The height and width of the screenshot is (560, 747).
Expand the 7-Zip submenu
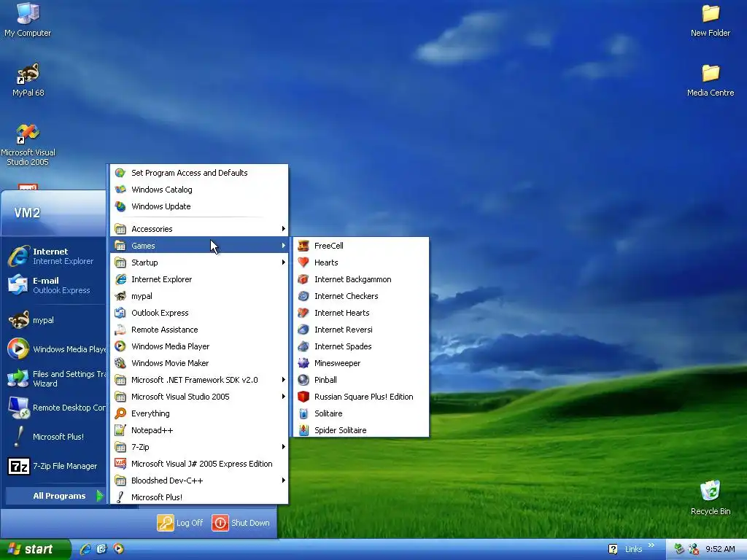pos(199,447)
